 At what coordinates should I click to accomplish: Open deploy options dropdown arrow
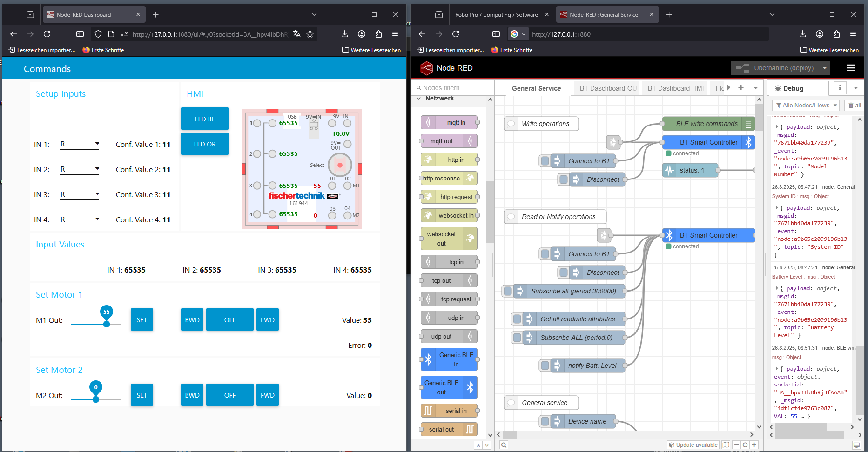click(825, 68)
